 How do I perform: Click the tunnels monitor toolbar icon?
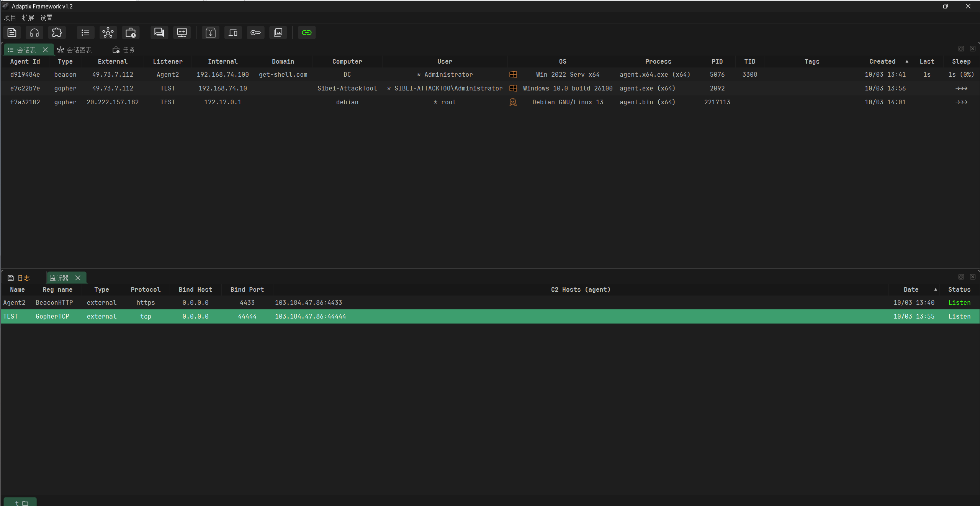(182, 33)
